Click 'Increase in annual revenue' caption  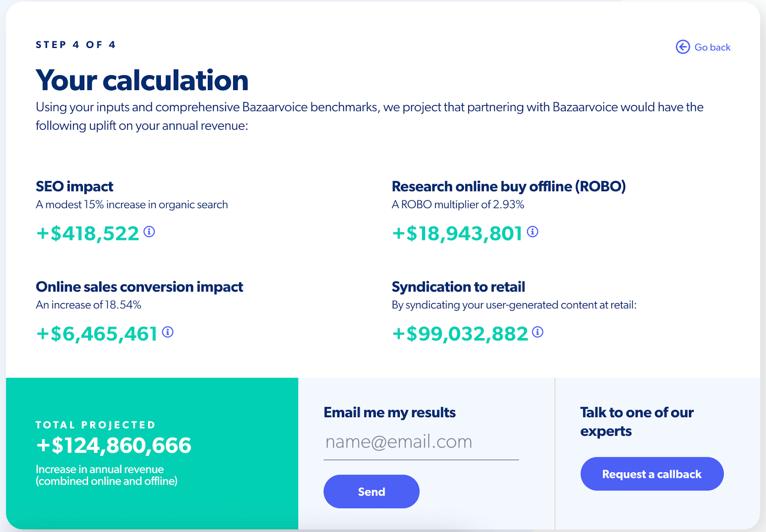pos(100,469)
